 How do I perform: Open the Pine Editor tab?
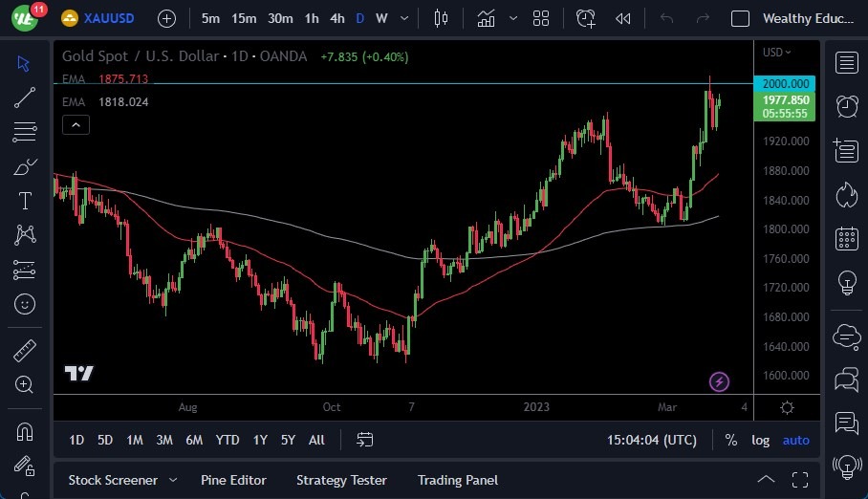tap(233, 480)
